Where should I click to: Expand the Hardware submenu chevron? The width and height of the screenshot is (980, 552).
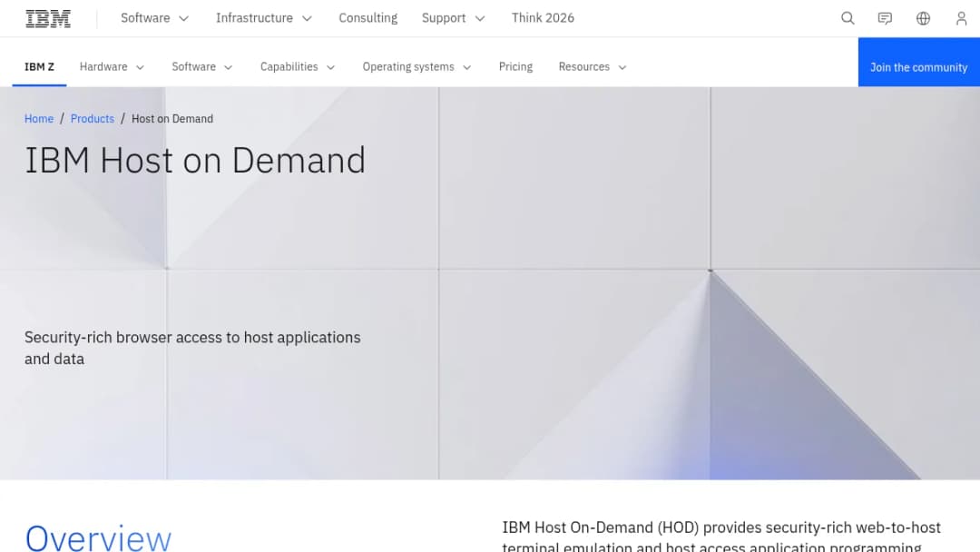click(140, 67)
